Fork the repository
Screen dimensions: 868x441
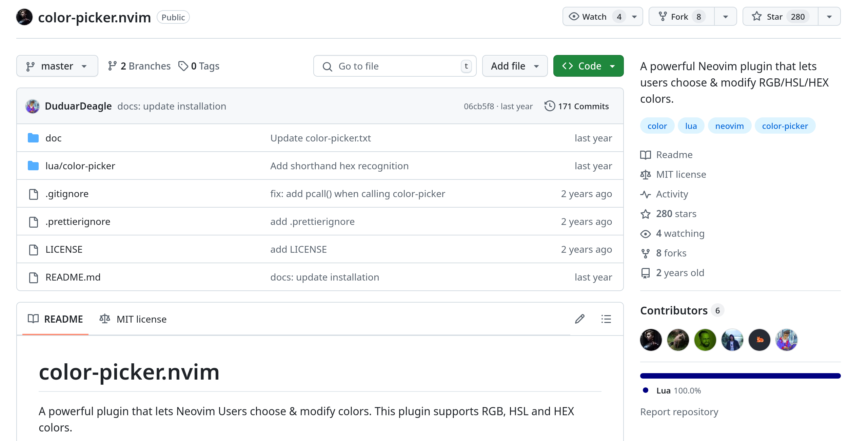point(682,17)
